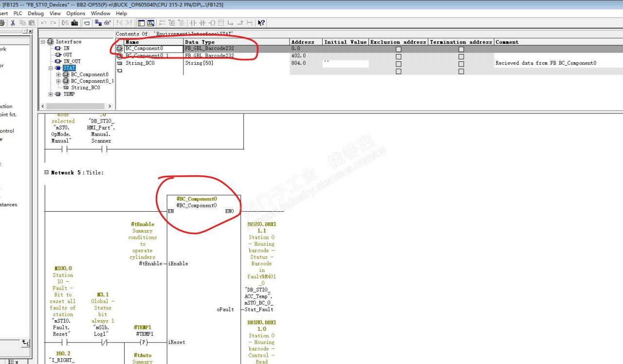The height and width of the screenshot is (364, 623).
Task: Tick Termination address for BC_Component0_1 row
Action: coord(461,56)
